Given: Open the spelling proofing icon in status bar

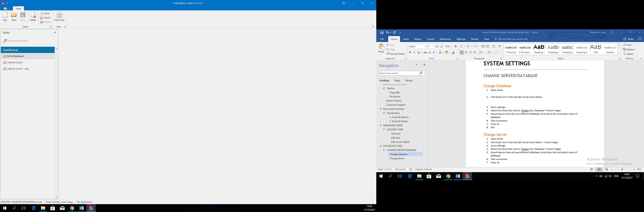Looking at the screenshot, I should tap(411, 169).
